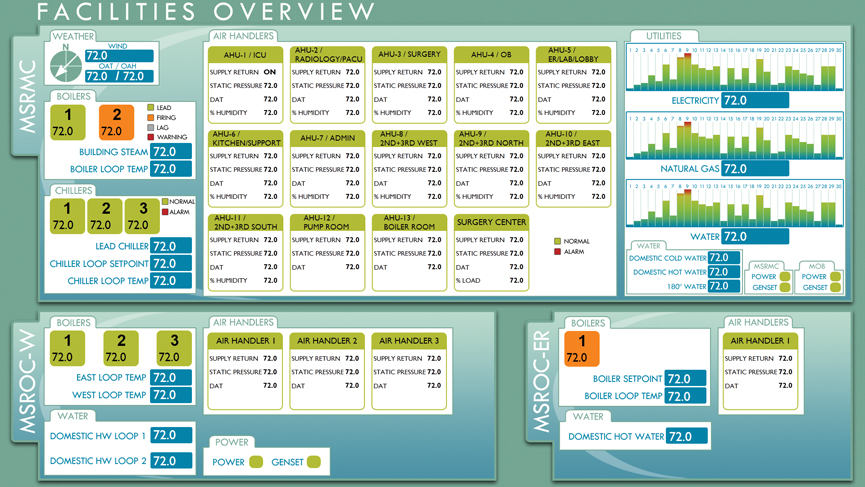This screenshot has width=865, height=487.
Task: Expand the Surgery Center air handler panel
Action: point(490,222)
